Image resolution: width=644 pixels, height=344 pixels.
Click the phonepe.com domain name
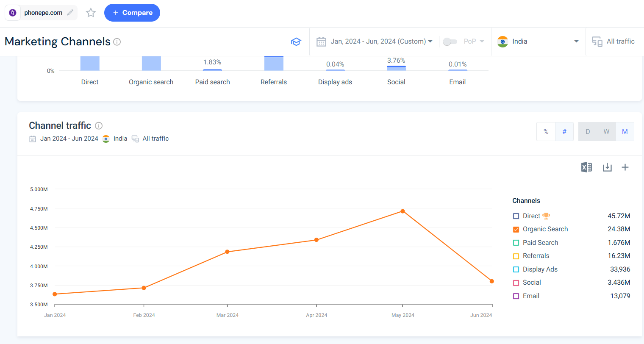(x=43, y=13)
